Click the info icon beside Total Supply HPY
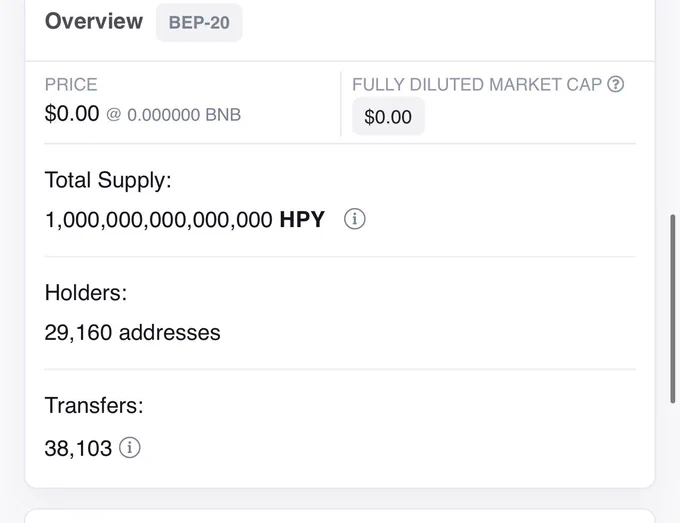680x523 pixels. coord(355,219)
